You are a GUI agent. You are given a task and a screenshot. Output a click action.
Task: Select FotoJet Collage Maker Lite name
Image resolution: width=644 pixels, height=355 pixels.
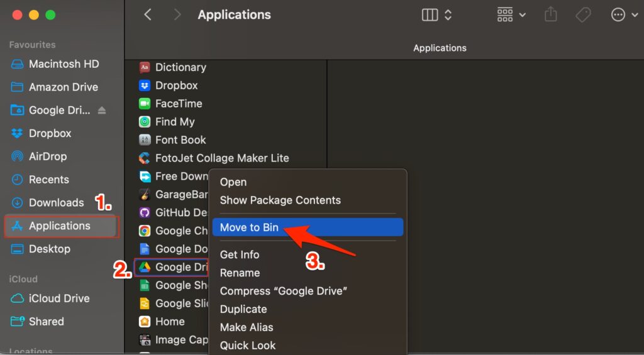222,158
